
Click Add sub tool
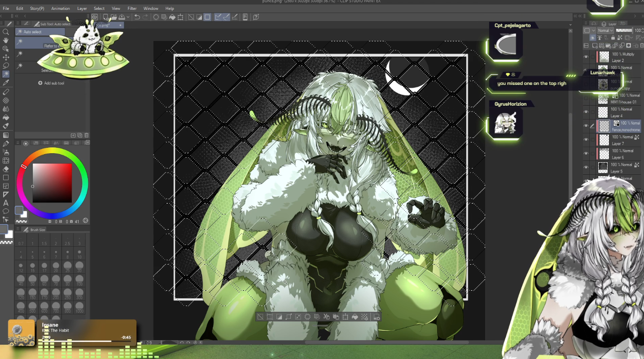[51, 83]
